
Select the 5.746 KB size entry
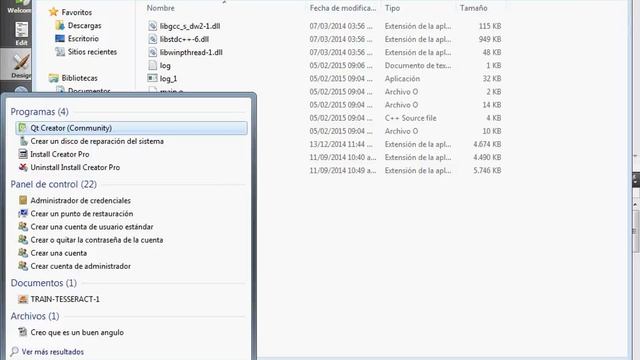[x=487, y=170]
